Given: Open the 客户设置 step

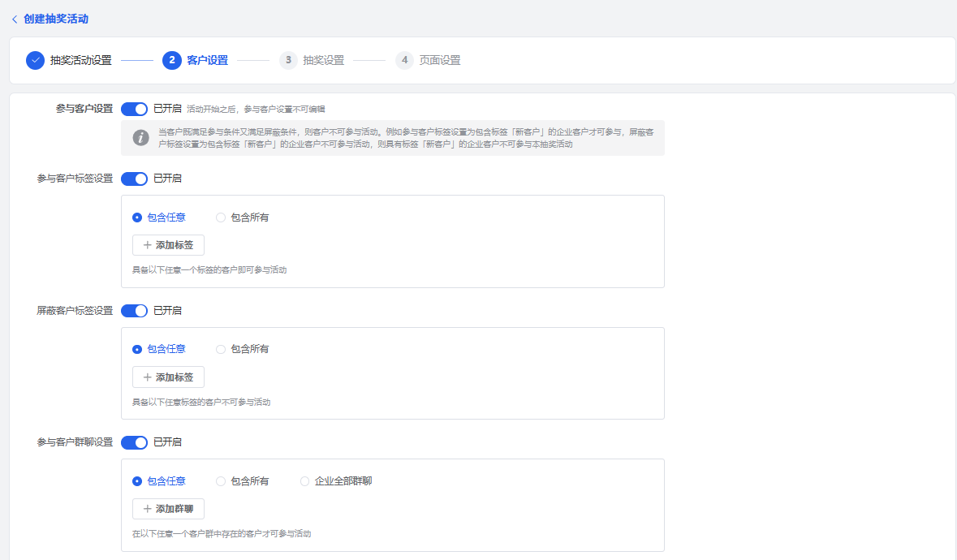Looking at the screenshot, I should pos(207,60).
